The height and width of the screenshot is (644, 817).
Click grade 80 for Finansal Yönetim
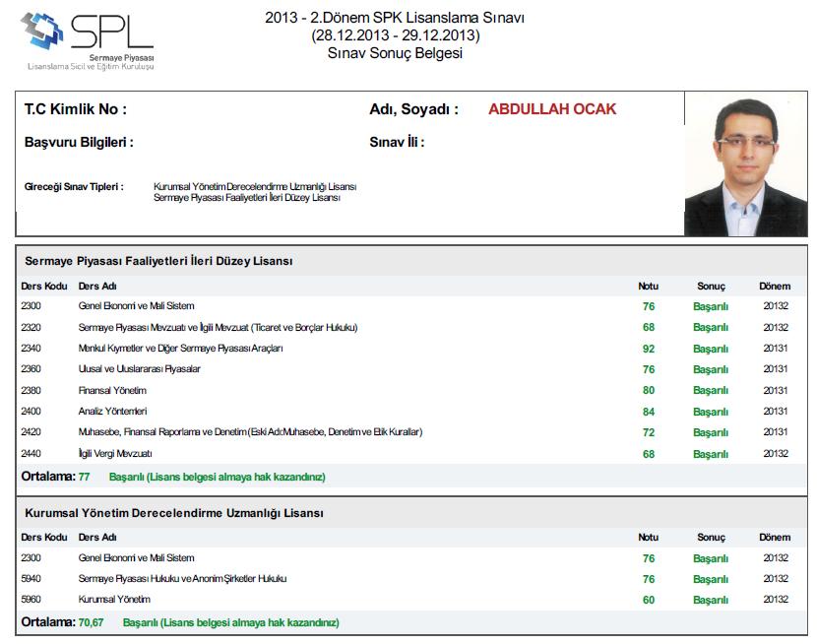[649, 390]
